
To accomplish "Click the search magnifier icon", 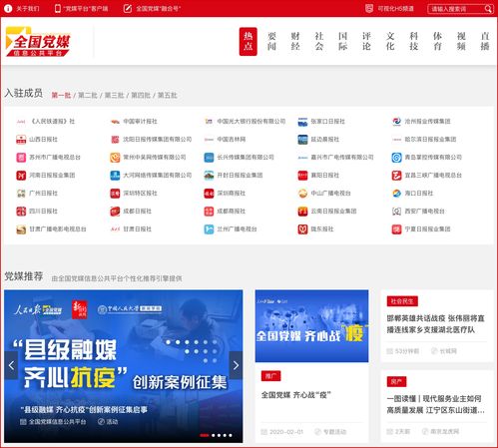I will point(488,9).
